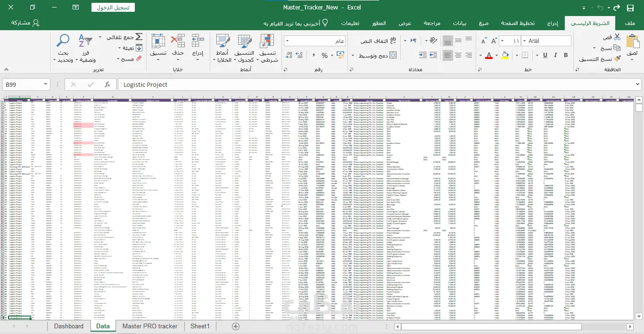Expand the AutoSum (جمع تلقائي) arrow

(x=100, y=37)
